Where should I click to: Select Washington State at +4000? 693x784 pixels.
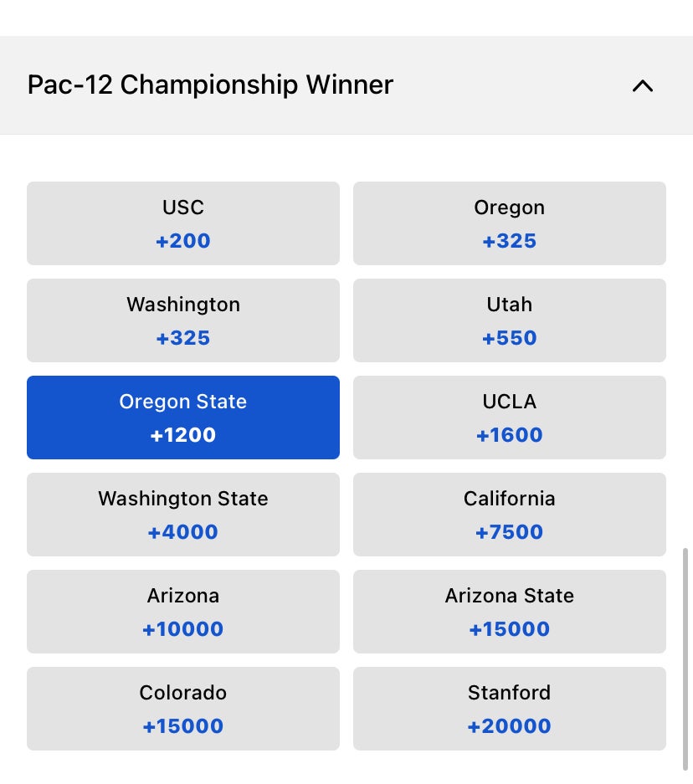point(183,515)
